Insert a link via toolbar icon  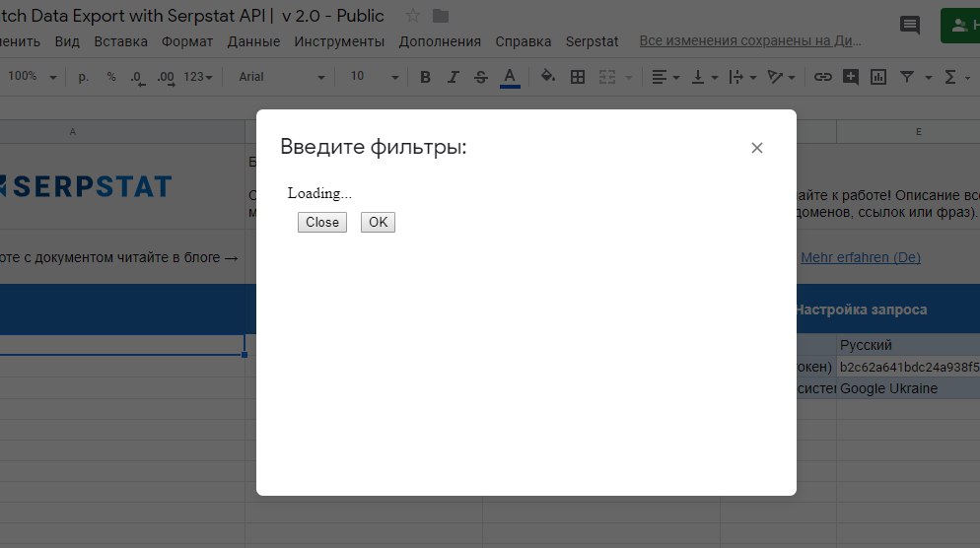(x=822, y=77)
